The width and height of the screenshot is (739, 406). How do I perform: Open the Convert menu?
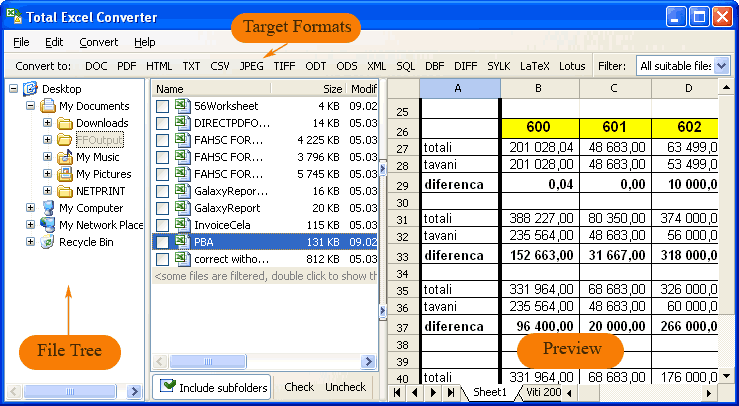99,42
